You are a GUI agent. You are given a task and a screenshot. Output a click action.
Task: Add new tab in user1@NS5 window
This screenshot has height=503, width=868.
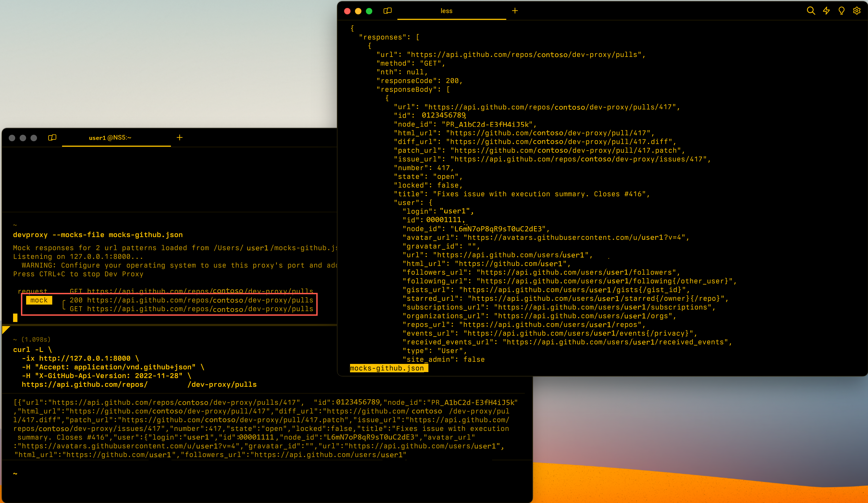coord(179,137)
